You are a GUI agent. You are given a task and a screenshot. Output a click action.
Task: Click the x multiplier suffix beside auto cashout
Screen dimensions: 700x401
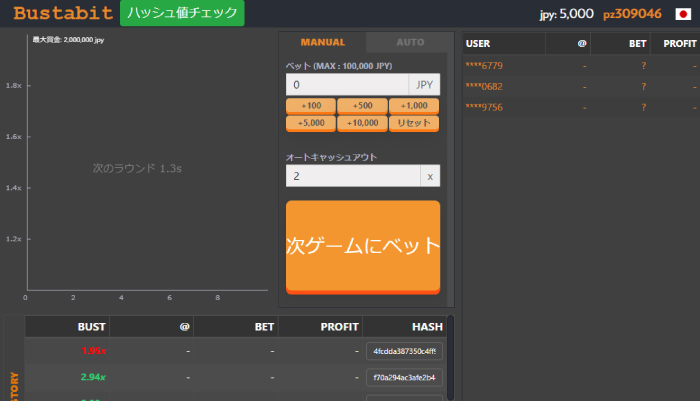429,176
